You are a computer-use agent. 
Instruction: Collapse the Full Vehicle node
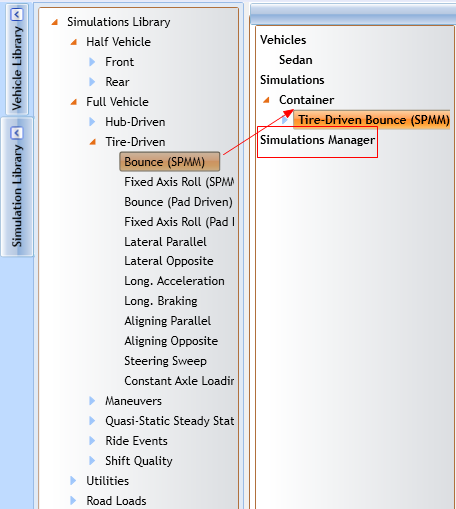click(74, 102)
